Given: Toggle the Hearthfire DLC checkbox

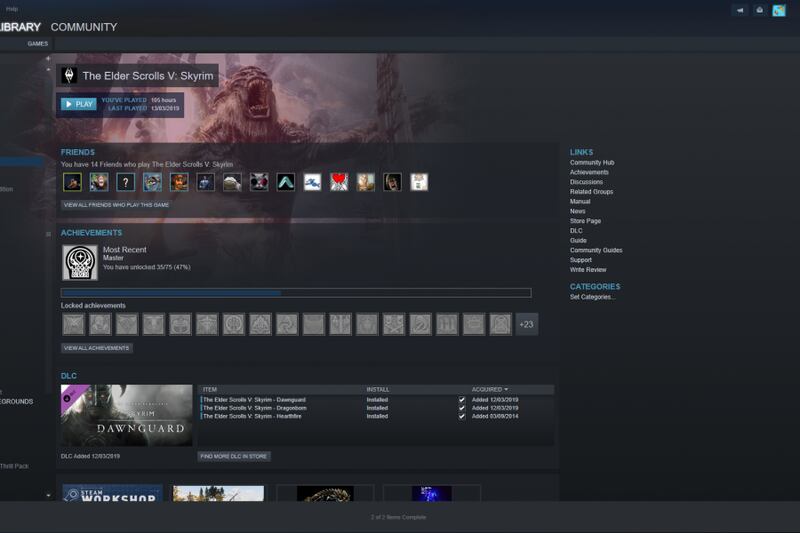Looking at the screenshot, I should 462,416.
